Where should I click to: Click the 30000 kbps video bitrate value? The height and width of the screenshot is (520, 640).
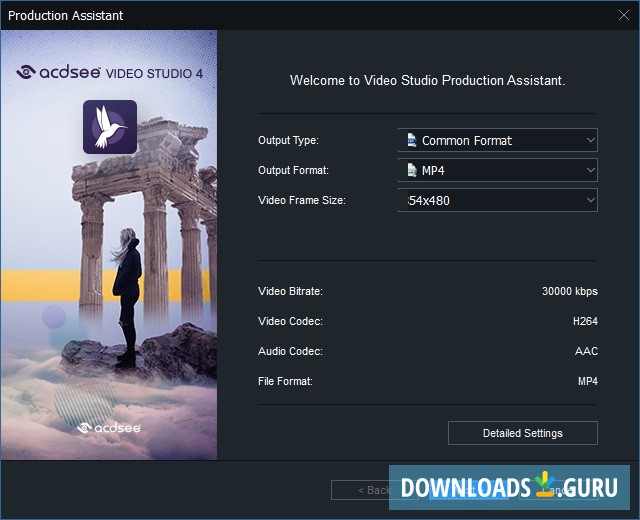coord(569,291)
